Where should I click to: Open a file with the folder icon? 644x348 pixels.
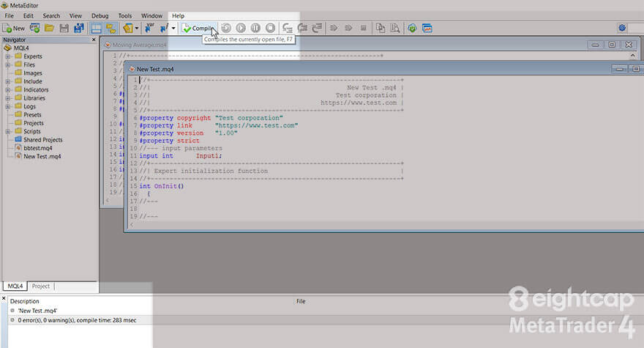pyautogui.click(x=49, y=29)
